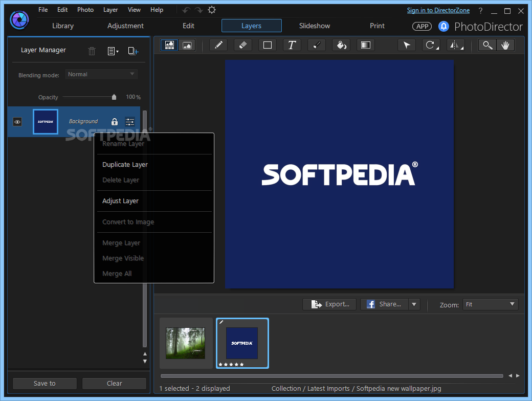Switch to the Library tab

coord(63,26)
